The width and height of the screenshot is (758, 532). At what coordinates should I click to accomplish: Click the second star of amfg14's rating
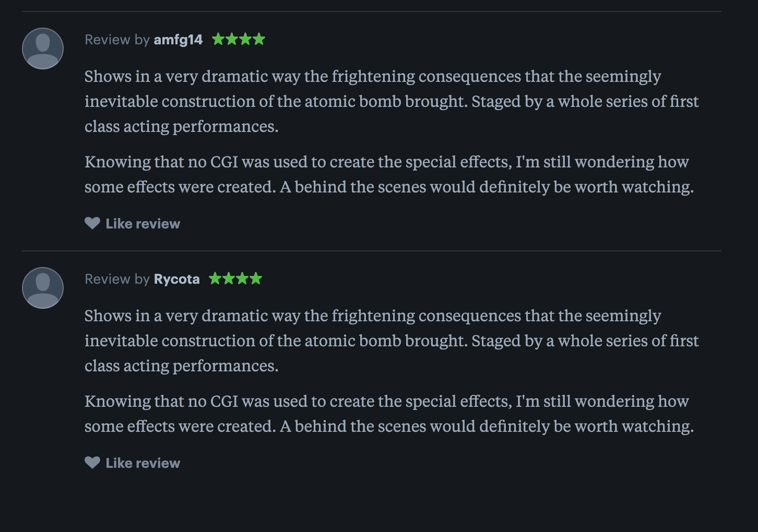point(231,39)
